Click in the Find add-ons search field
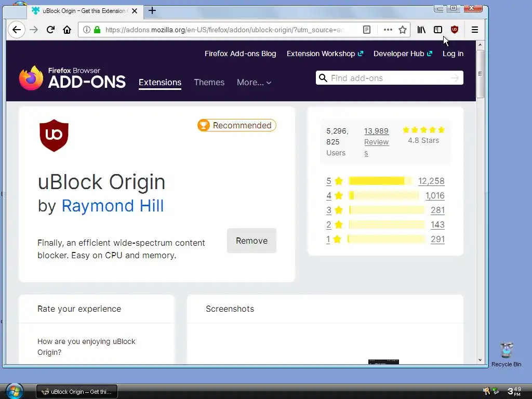 [389, 78]
